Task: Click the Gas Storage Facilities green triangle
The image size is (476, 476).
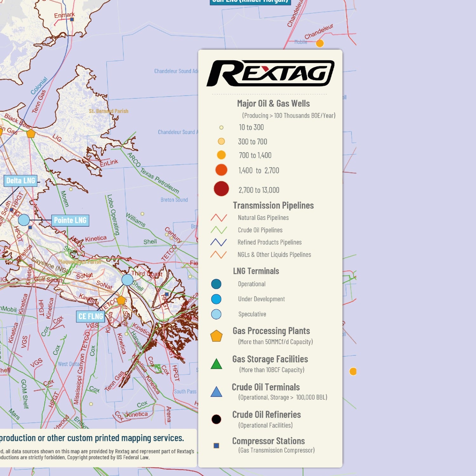Action: click(216, 364)
